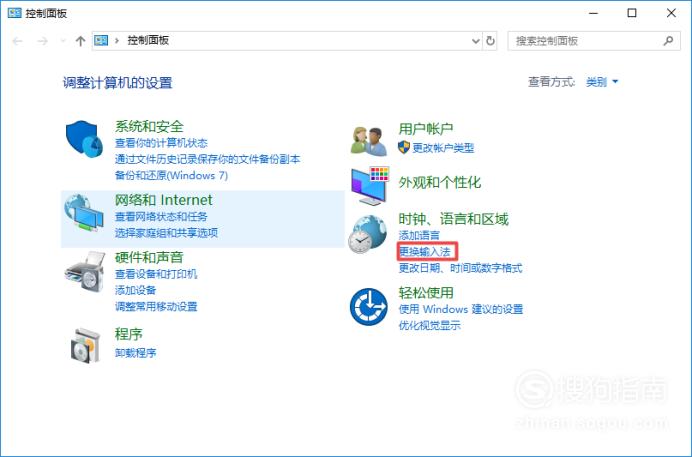Click the shield icon beside 更改帐户类型
The image size is (692, 457).
click(x=403, y=147)
